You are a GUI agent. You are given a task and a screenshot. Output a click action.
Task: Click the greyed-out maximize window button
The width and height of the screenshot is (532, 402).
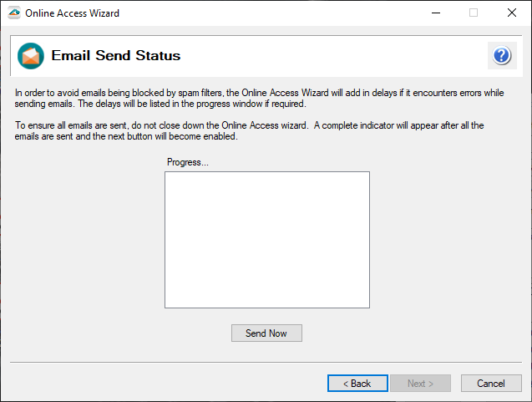tap(474, 13)
